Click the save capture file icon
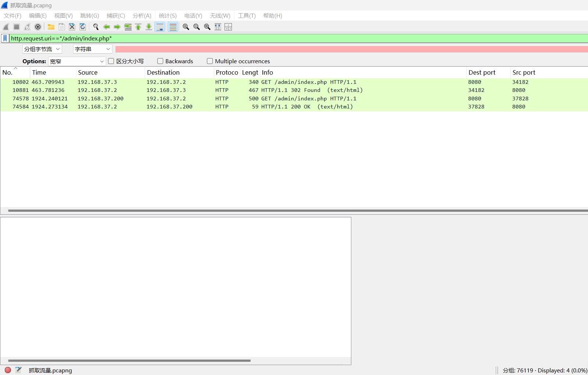588x375 pixels. 62,27
